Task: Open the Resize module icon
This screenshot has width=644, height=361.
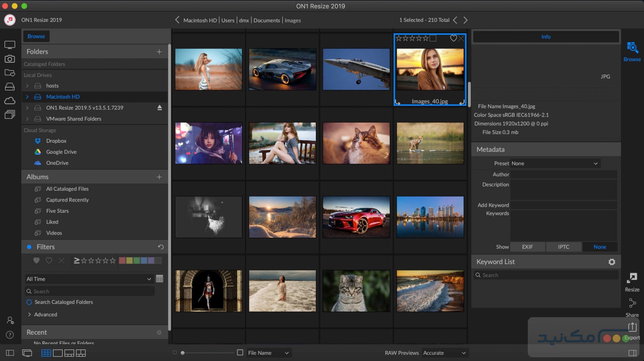Action: [x=632, y=278]
